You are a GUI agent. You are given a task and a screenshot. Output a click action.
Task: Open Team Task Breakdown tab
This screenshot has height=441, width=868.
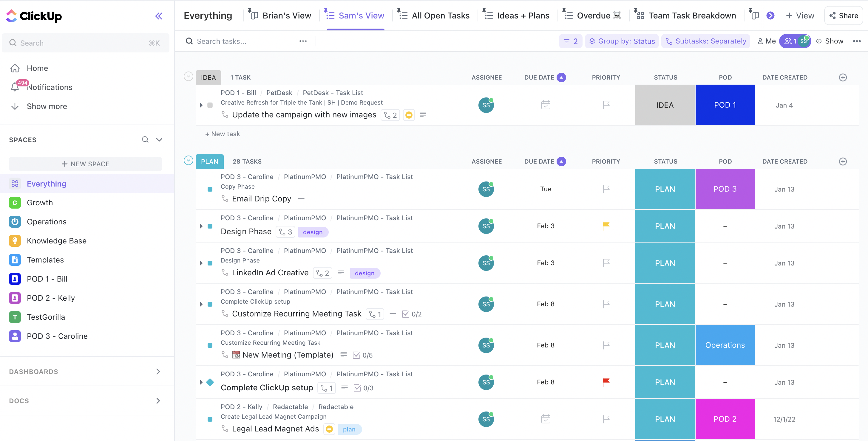[685, 15]
